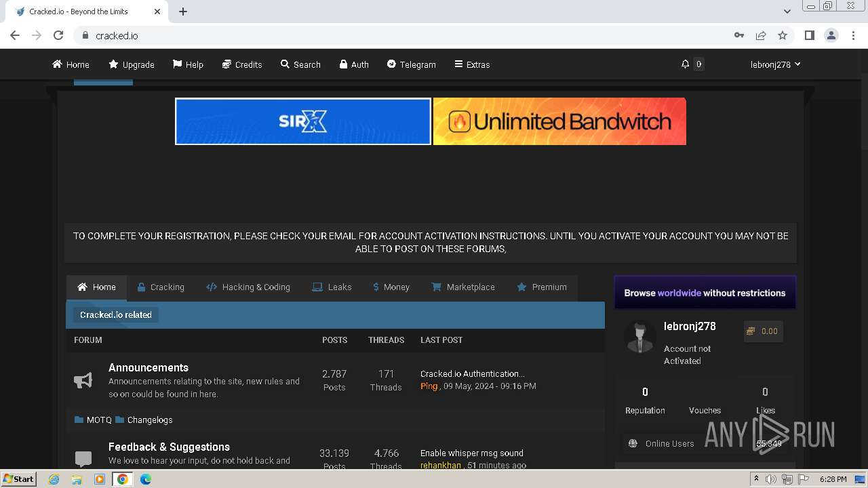
Task: Click the Home icon in the top navigation
Action: coord(58,64)
